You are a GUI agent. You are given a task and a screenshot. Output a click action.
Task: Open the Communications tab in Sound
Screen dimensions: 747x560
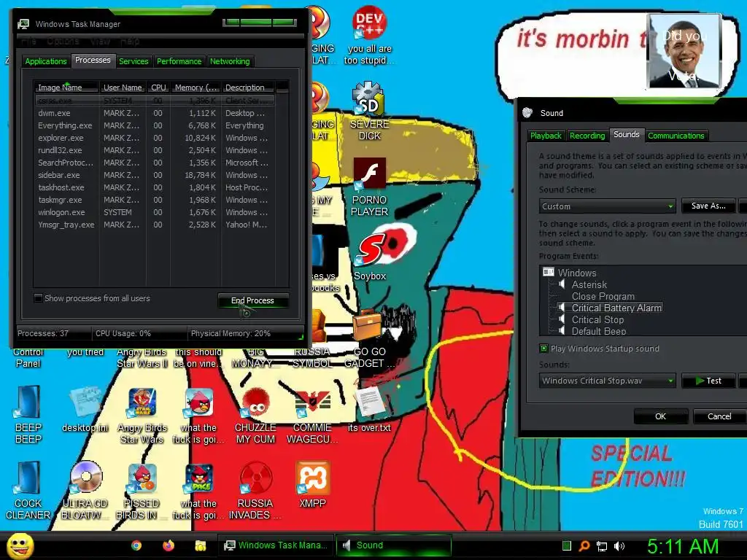click(x=676, y=136)
